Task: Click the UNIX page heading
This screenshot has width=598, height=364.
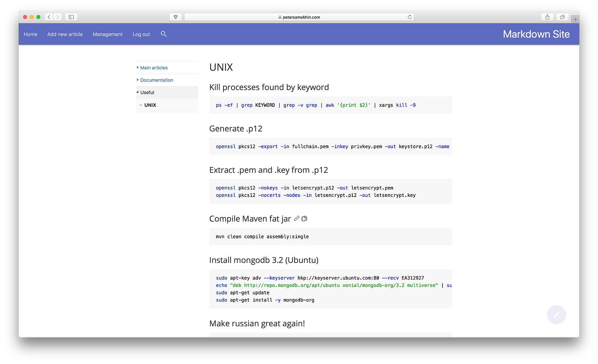Action: 221,67
